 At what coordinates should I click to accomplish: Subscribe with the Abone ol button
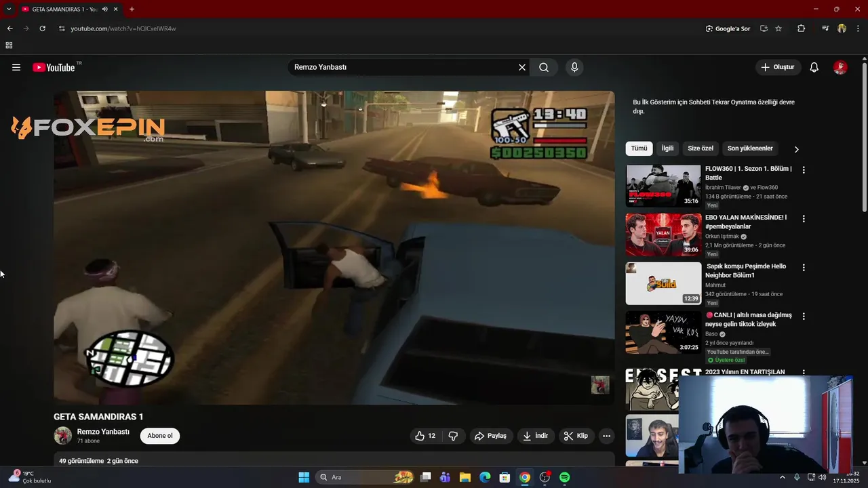(160, 436)
